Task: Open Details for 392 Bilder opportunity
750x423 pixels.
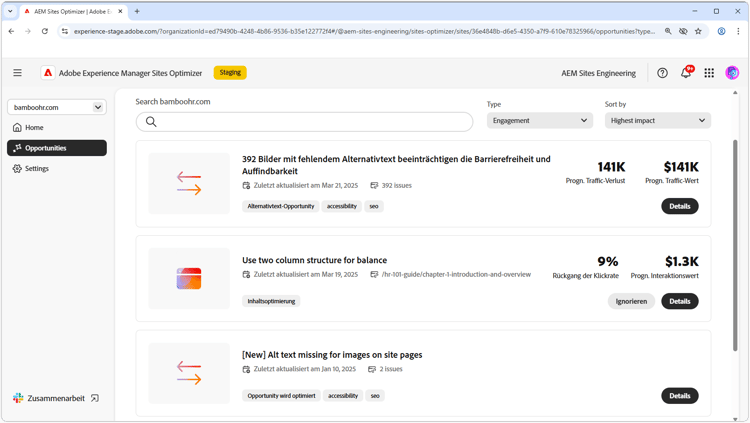Action: (679, 206)
